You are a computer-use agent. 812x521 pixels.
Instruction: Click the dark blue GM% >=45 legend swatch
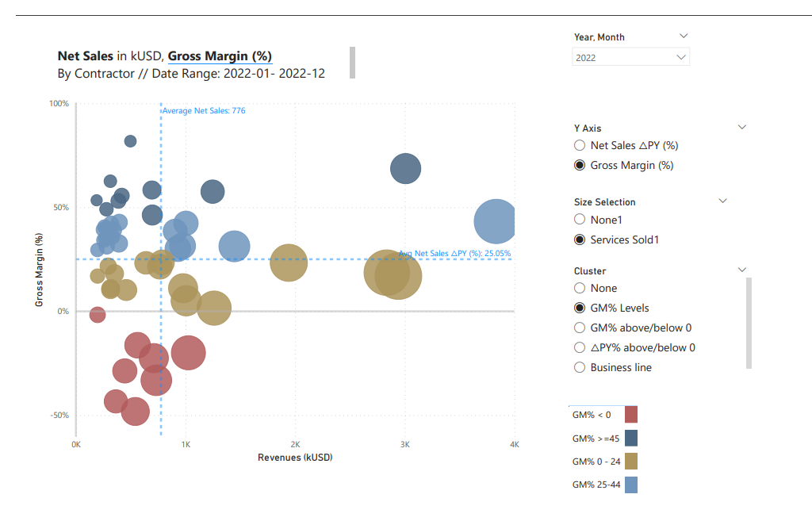[x=630, y=438]
